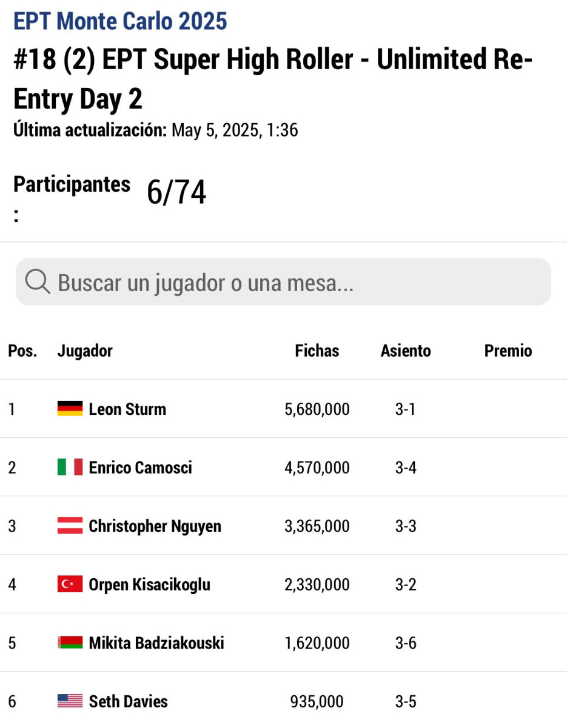Click the magnifying glass search icon
The height and width of the screenshot is (728, 567).
pos(38,282)
